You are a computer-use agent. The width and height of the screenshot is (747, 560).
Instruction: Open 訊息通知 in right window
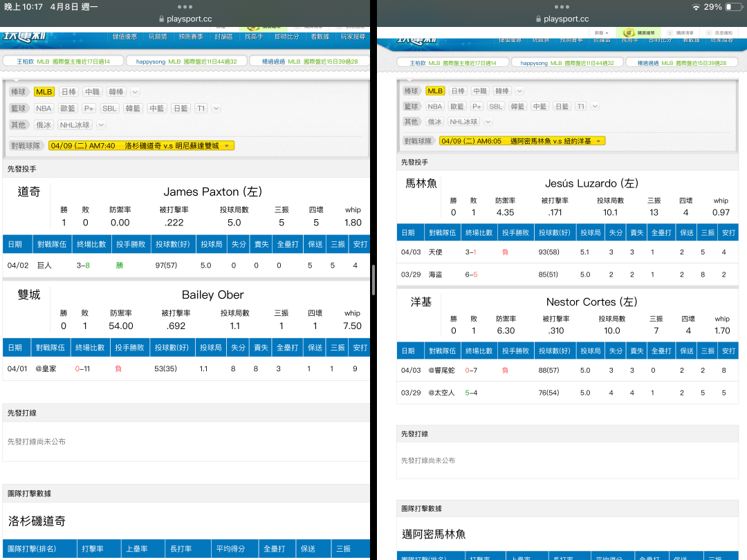[720, 33]
